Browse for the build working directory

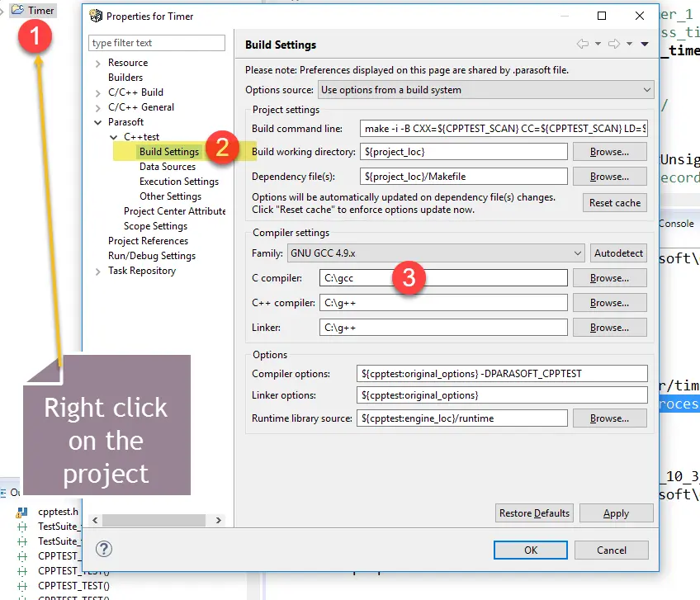click(610, 152)
